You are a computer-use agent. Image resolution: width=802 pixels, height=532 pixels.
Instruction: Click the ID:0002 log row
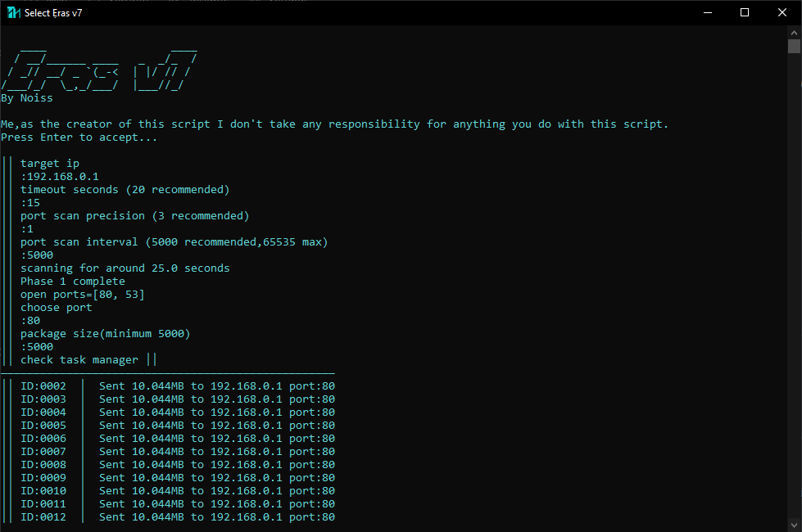[178, 386]
